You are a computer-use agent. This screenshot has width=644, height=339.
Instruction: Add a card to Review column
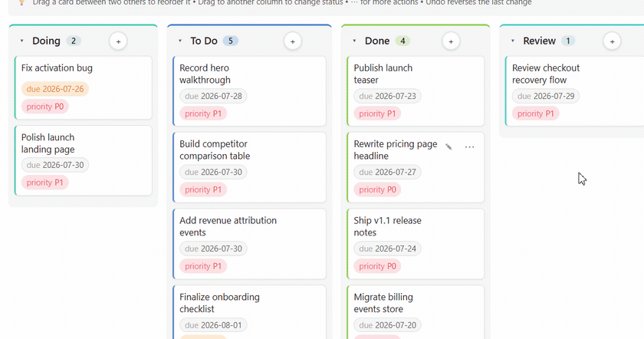click(612, 41)
